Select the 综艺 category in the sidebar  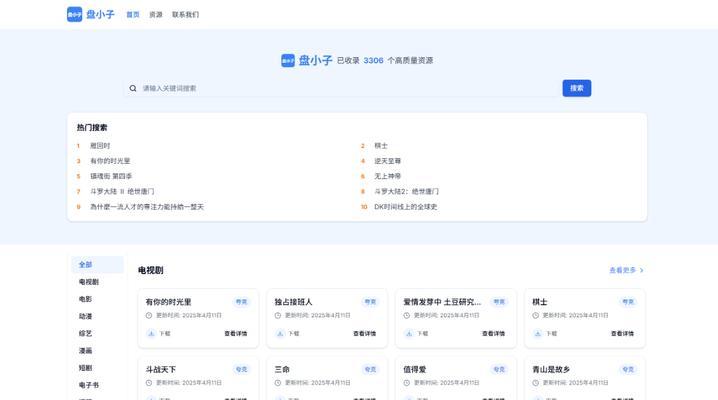tap(98, 333)
